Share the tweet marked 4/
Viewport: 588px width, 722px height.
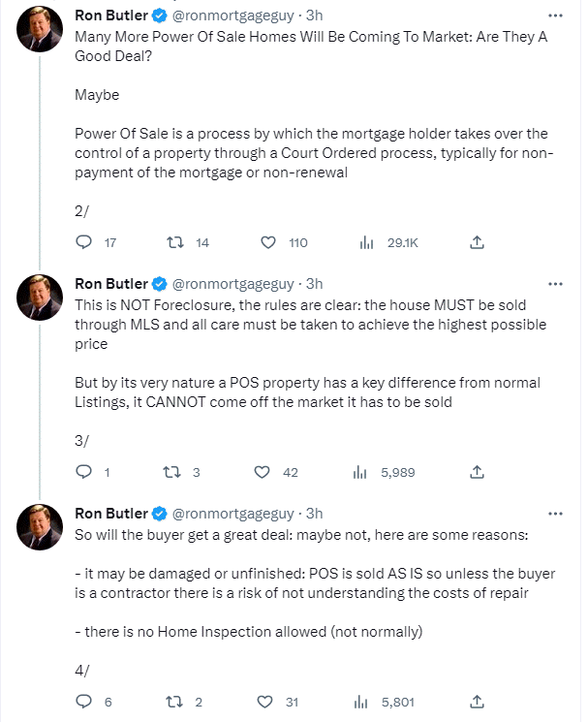coord(477,702)
